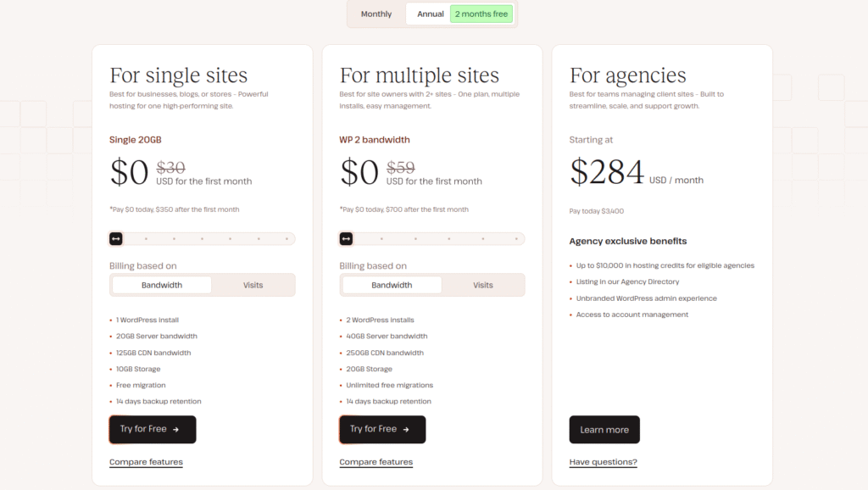The height and width of the screenshot is (490, 868).
Task: Click the 2 months free badge
Action: click(481, 14)
